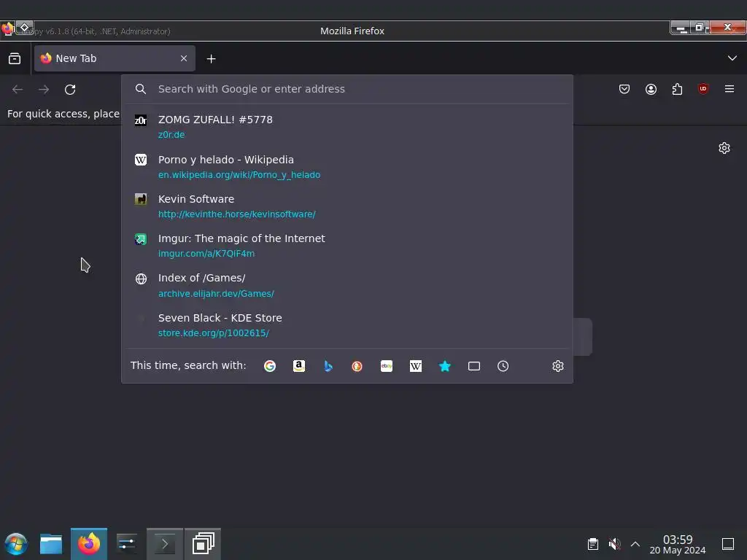Screen dimensions: 747x560
Task: Search this time with Bing
Action: pos(328,366)
